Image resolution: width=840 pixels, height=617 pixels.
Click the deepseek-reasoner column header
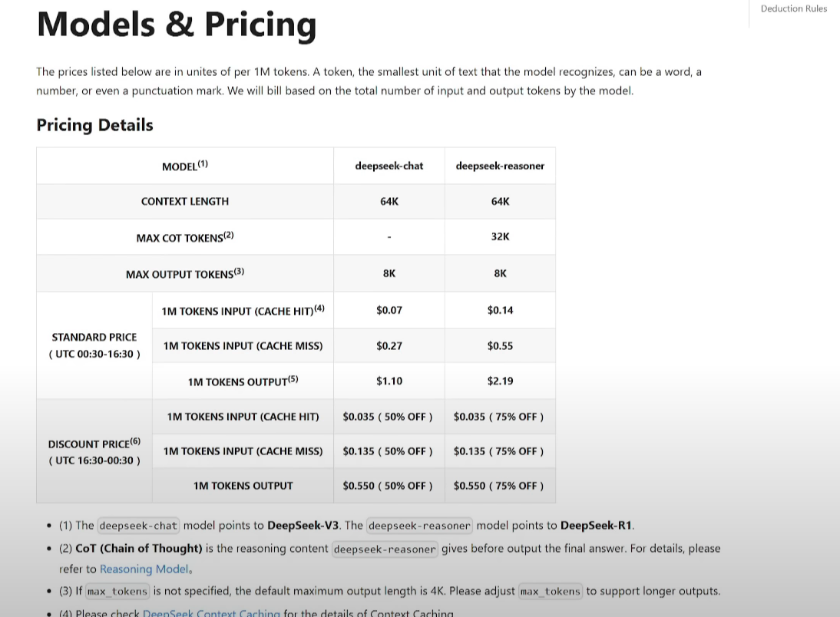click(x=500, y=166)
